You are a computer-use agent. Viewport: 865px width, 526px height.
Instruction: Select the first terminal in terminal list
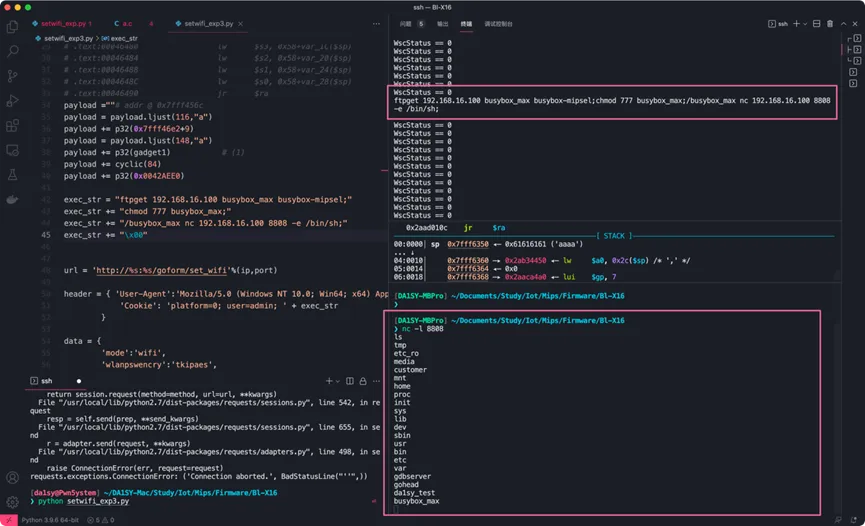[x=855, y=38]
